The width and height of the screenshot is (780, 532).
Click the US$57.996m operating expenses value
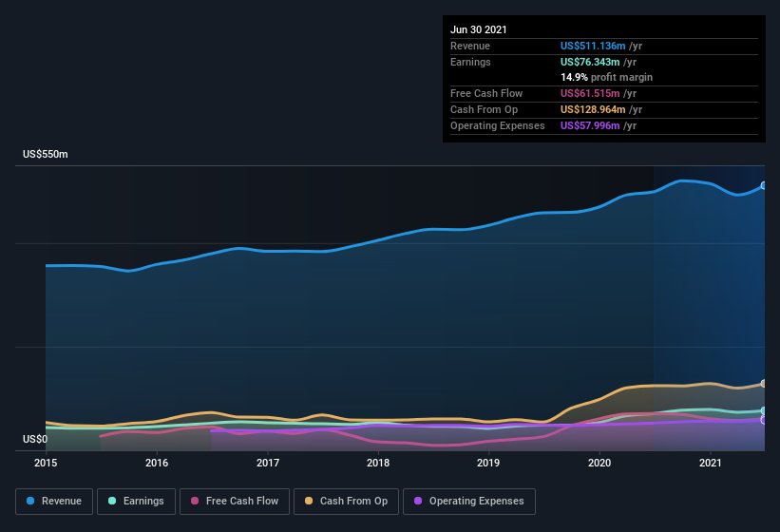(590, 125)
